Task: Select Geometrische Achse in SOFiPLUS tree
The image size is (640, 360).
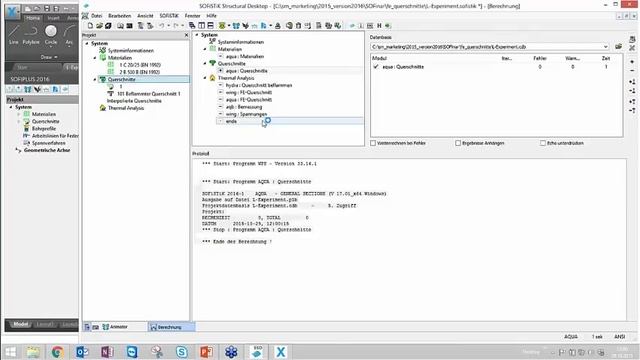Action: tap(47, 150)
